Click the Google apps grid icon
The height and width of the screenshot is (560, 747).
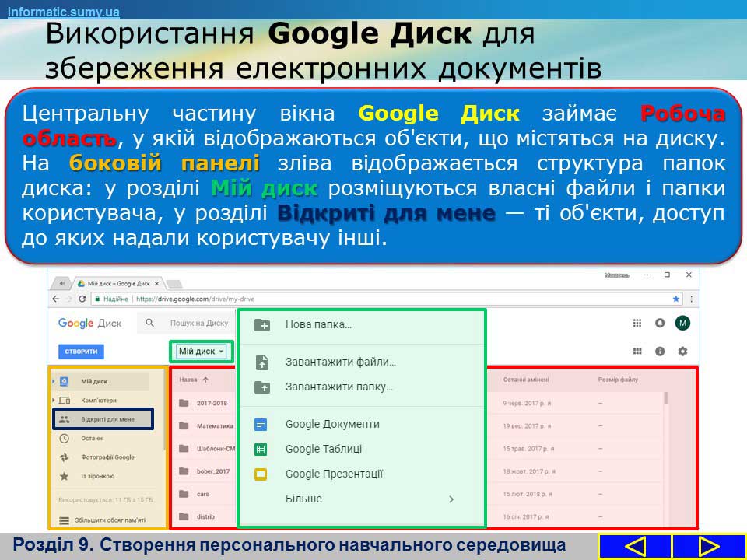click(x=637, y=323)
